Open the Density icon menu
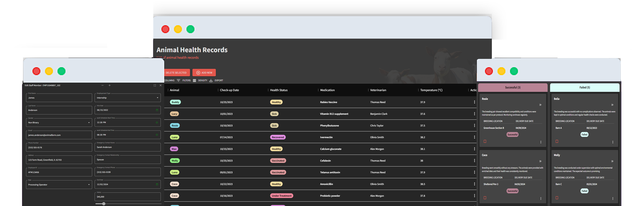Image resolution: width=644 pixels, height=206 pixels. 195,80
